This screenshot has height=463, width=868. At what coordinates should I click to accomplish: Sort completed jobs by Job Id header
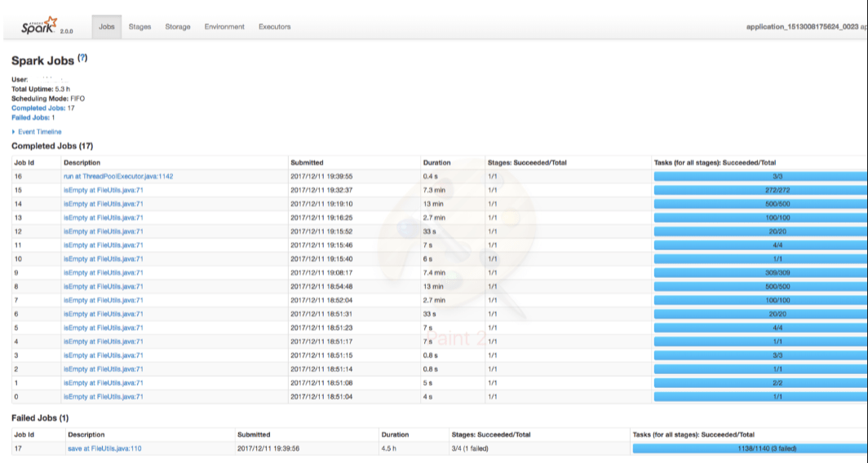coord(25,163)
